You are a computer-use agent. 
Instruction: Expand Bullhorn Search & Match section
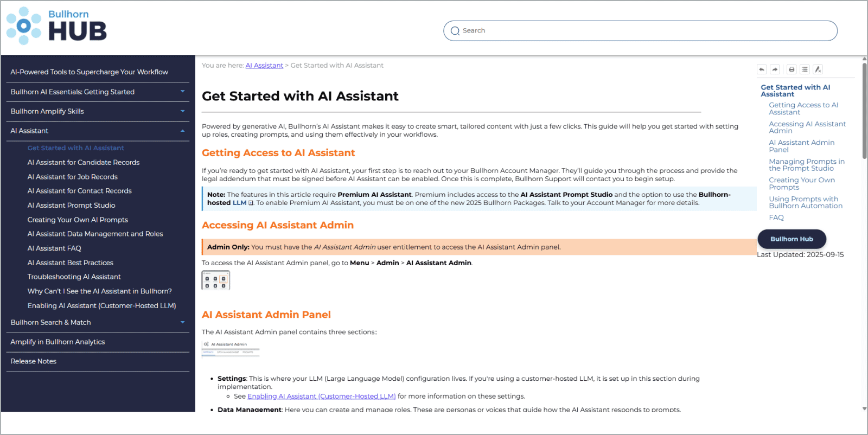[183, 323]
